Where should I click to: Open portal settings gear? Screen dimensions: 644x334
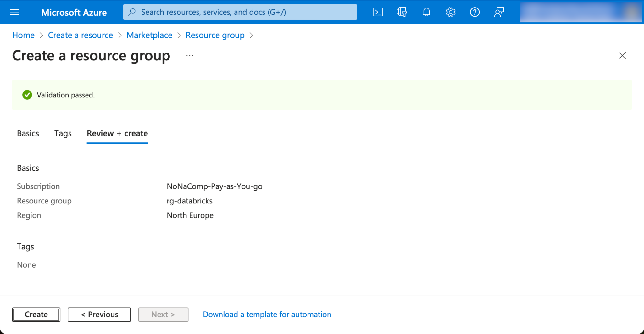click(x=450, y=12)
